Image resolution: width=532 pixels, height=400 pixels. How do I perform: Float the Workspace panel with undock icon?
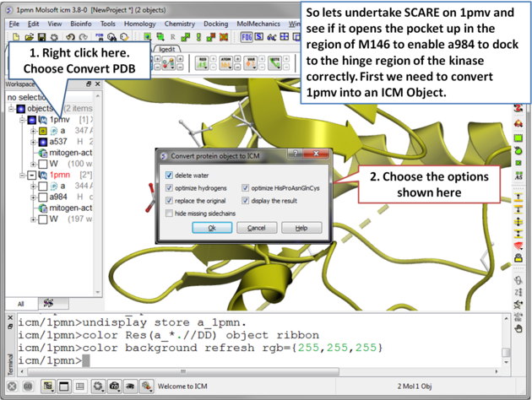pos(90,84)
